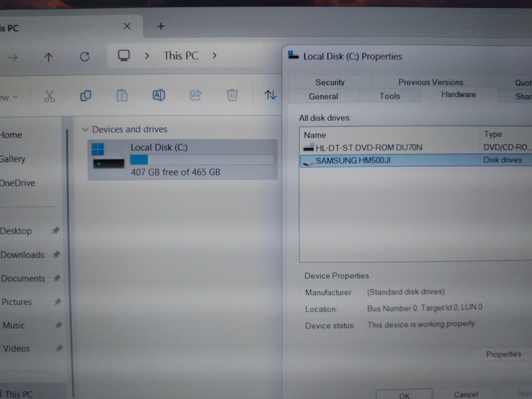Open Downloads in the navigation pane
This screenshot has width=532, height=399.
tap(22, 255)
